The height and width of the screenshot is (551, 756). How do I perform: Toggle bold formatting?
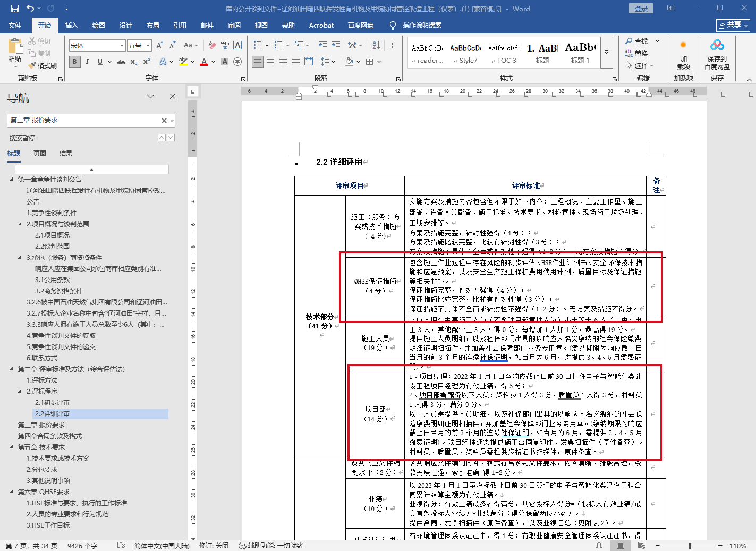click(x=74, y=62)
